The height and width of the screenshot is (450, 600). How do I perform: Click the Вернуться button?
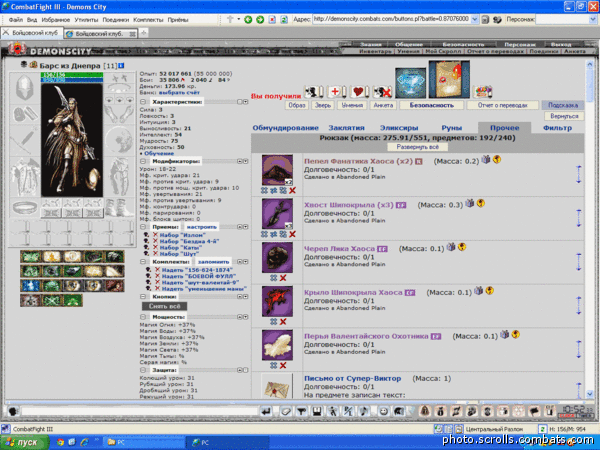pos(564,116)
